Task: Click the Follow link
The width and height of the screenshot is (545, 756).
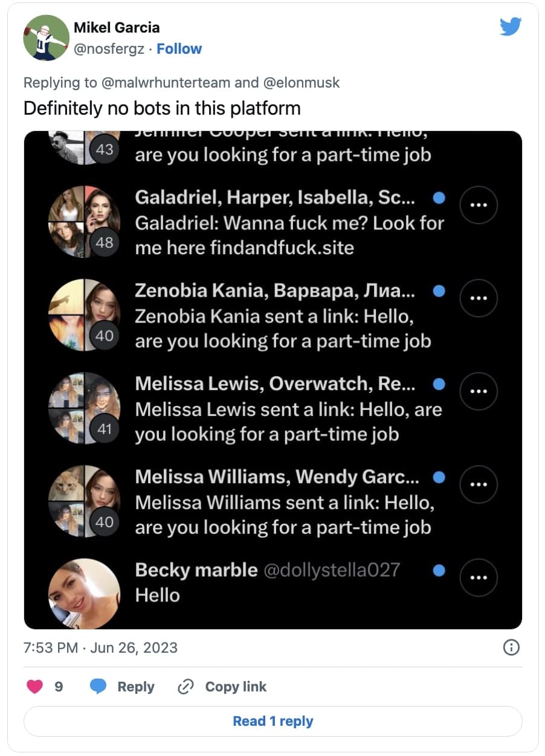Action: tap(179, 49)
